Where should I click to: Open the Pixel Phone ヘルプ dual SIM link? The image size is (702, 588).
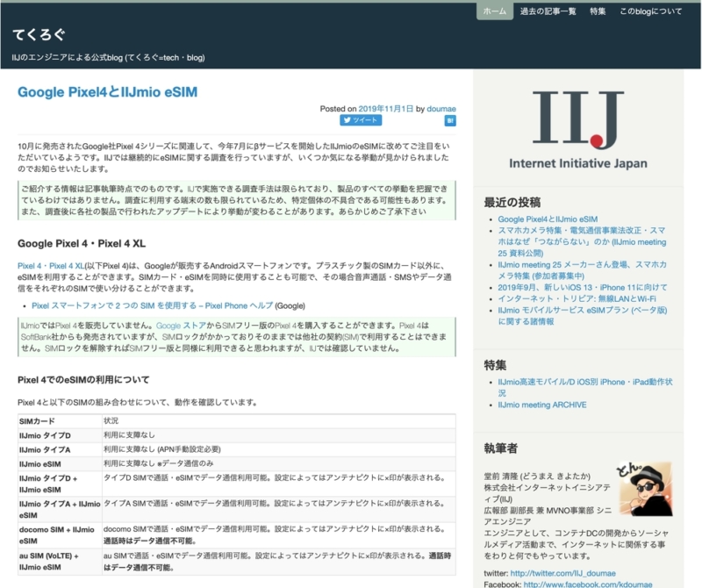152,305
